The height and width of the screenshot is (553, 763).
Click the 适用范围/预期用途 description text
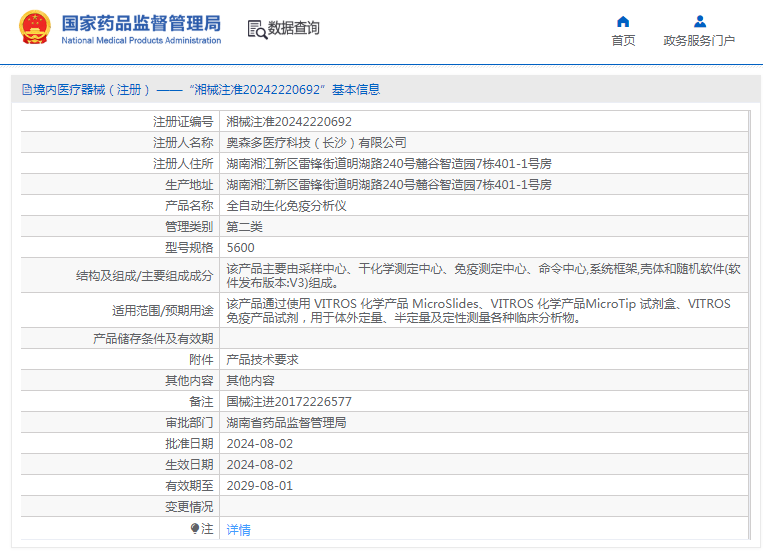[x=478, y=311]
